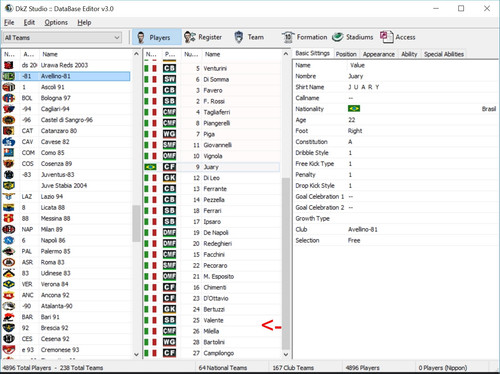
Task: Click the Selection value Free
Action: click(354, 240)
